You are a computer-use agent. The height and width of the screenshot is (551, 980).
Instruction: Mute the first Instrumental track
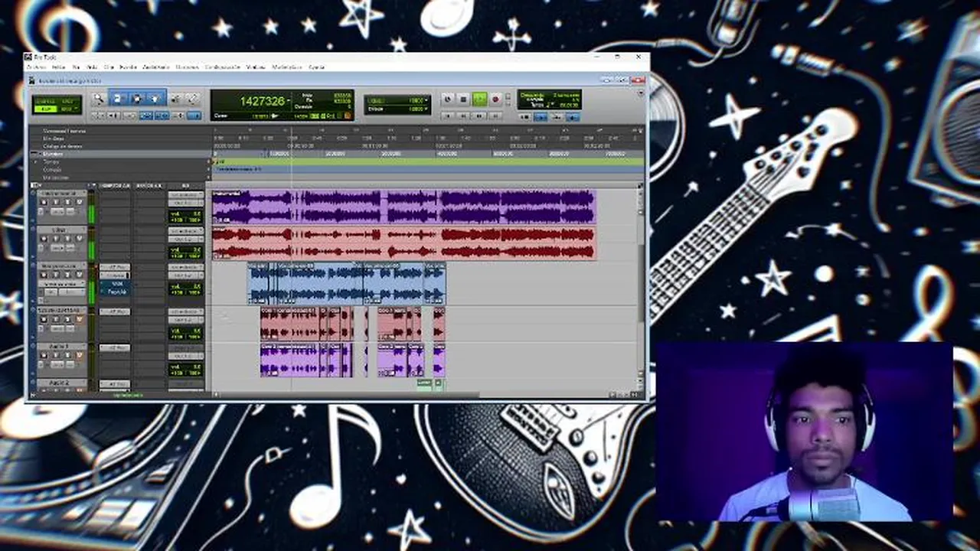(79, 202)
